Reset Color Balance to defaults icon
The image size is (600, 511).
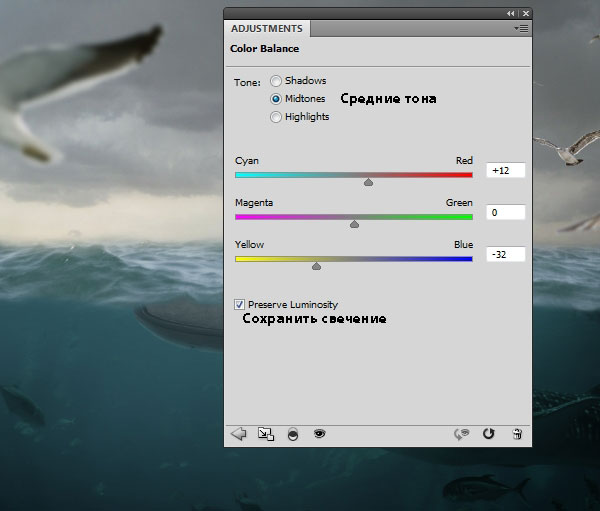click(x=489, y=434)
